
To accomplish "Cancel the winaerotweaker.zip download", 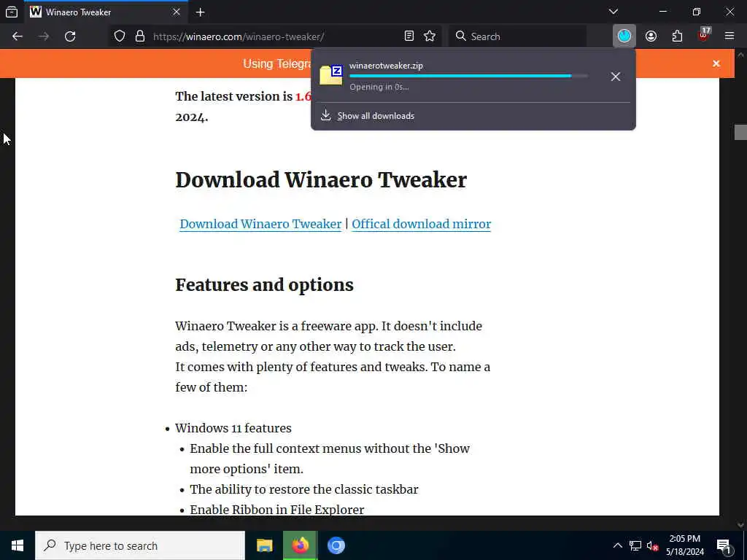I will [616, 77].
